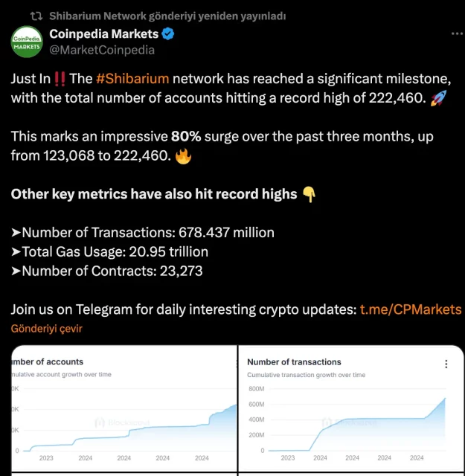The height and width of the screenshot is (476, 465).
Task: Open the kebab menu on the transactions chart
Action: [x=446, y=364]
